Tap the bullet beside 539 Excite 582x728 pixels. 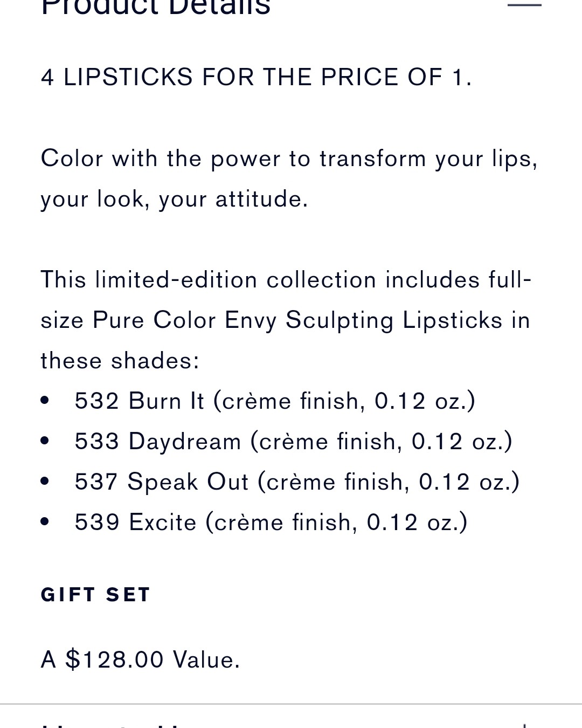[45, 522]
